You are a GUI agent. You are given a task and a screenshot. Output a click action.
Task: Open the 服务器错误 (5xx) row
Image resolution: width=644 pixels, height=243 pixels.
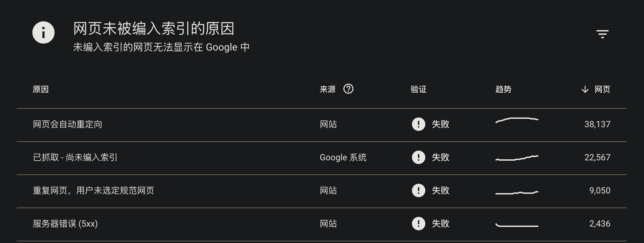point(322,224)
